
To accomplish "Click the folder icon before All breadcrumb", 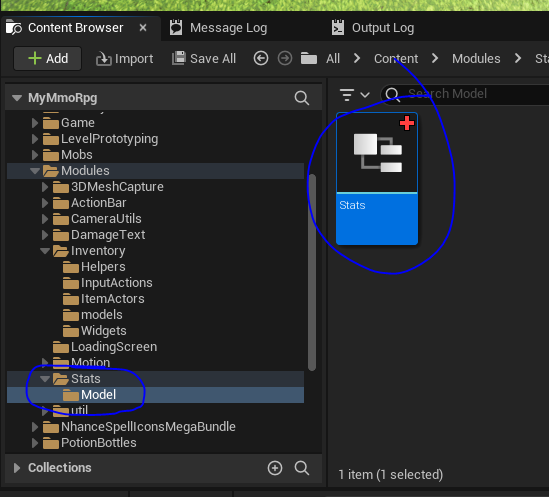I will 309,58.
